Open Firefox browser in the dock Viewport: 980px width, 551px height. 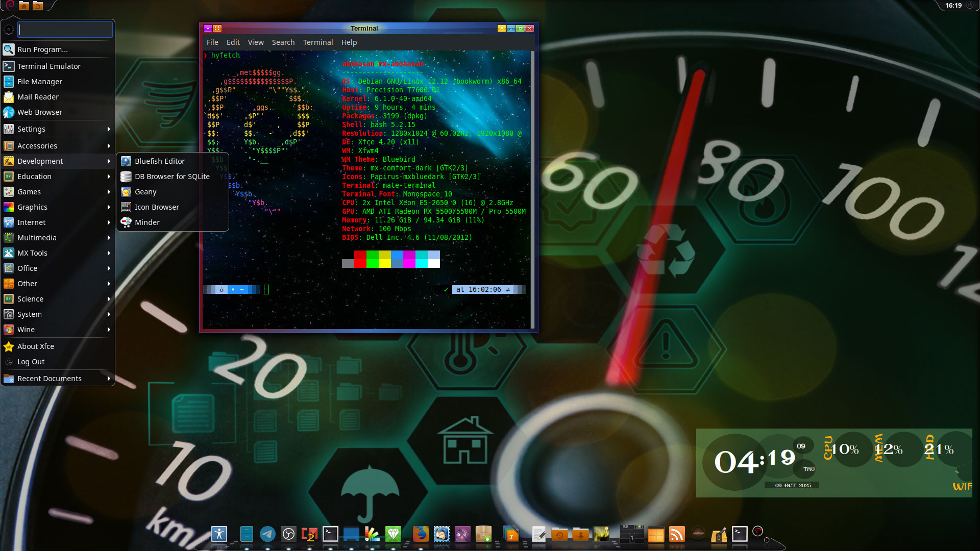pos(420,534)
